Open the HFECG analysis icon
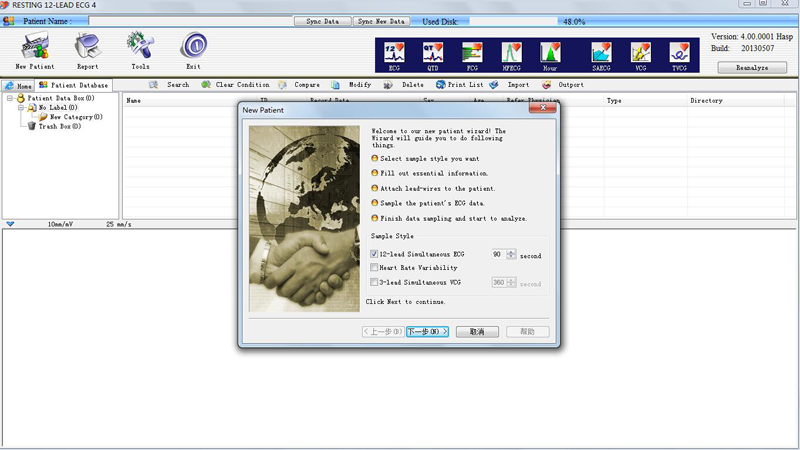The height and width of the screenshot is (450, 800). click(511, 53)
